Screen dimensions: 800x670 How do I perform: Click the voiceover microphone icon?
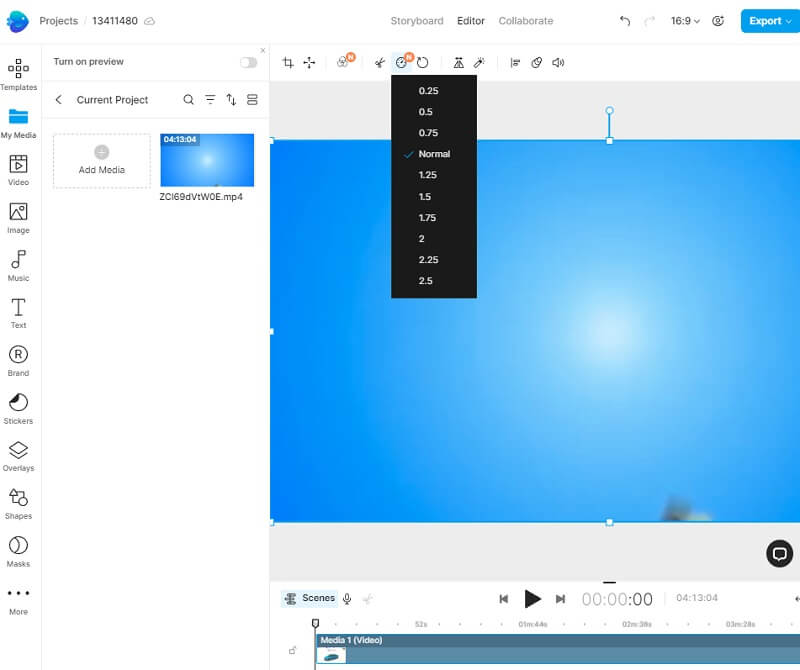pos(345,599)
